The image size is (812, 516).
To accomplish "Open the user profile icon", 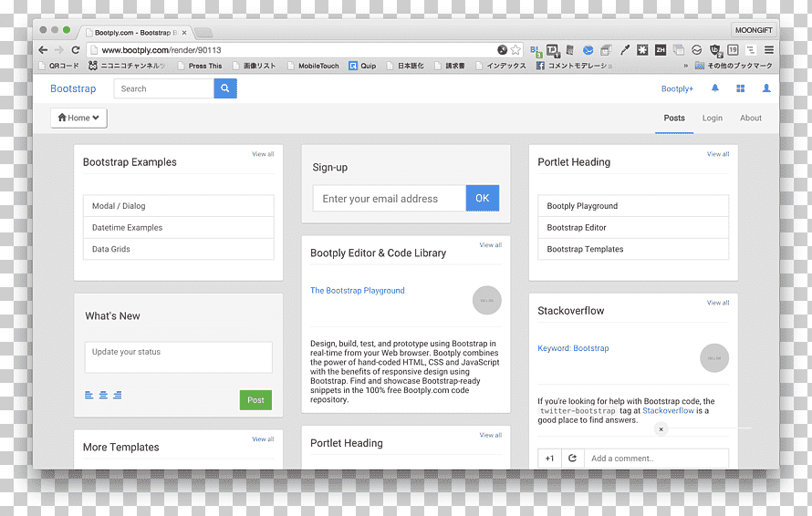I will (766, 88).
